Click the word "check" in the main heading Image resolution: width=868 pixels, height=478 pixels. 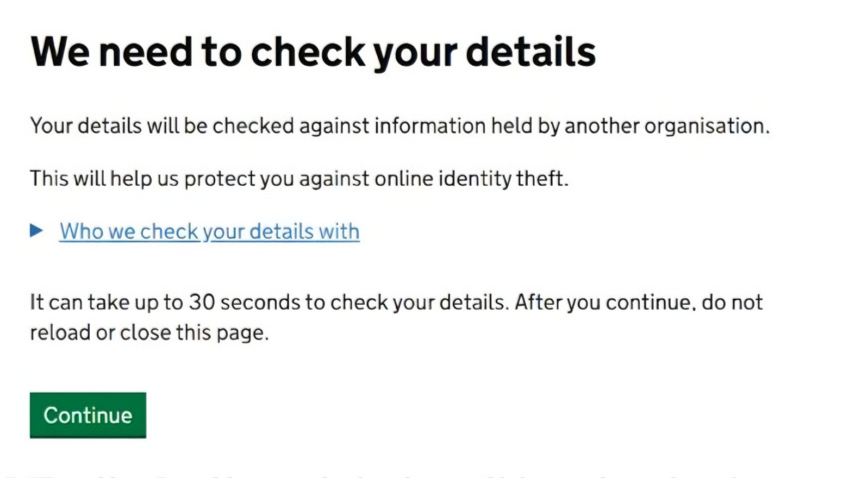pyautogui.click(x=308, y=52)
